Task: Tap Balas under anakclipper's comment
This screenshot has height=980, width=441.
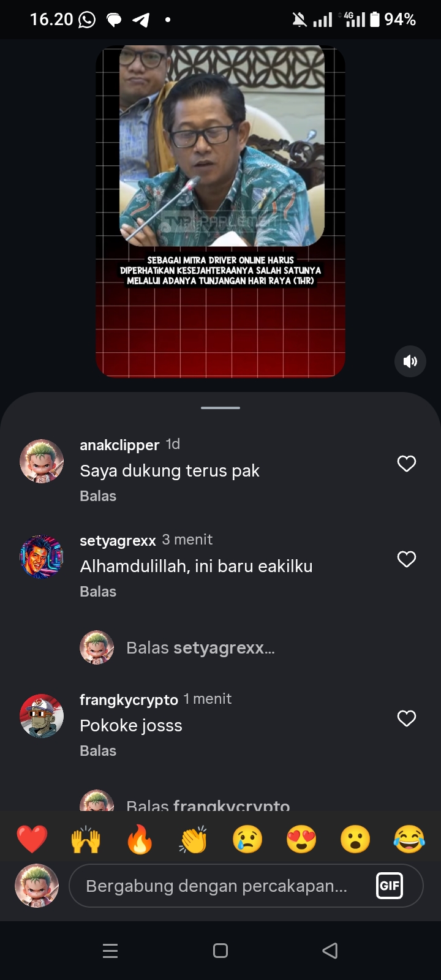Action: coord(98,496)
